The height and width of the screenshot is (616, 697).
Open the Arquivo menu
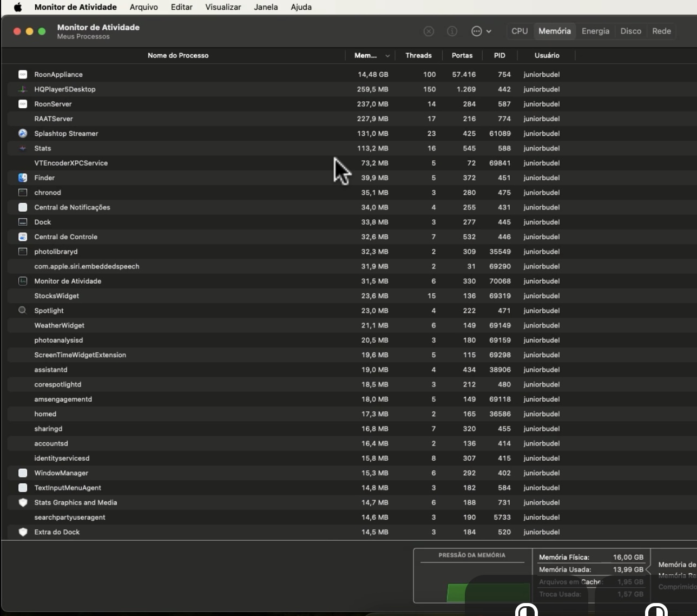[x=144, y=7]
